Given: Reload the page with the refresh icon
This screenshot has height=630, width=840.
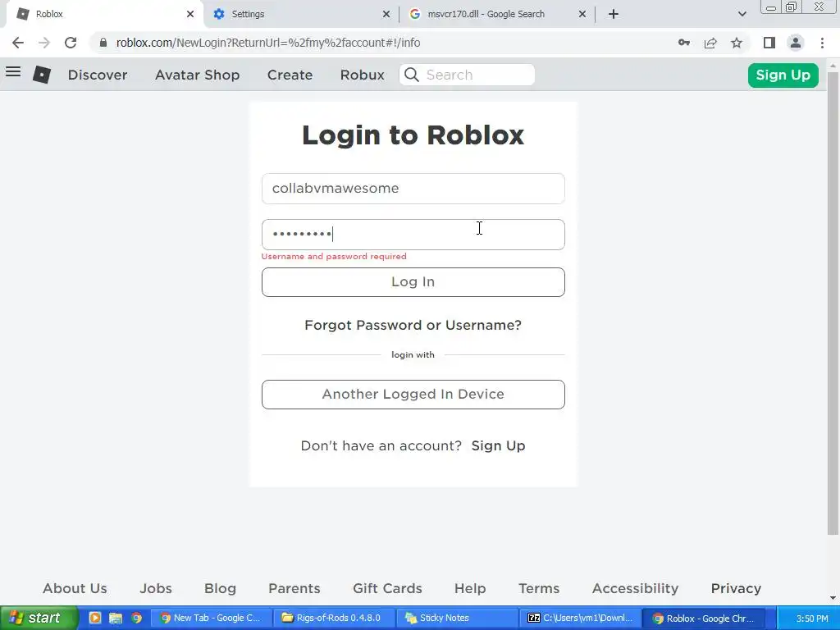Looking at the screenshot, I should (x=71, y=43).
